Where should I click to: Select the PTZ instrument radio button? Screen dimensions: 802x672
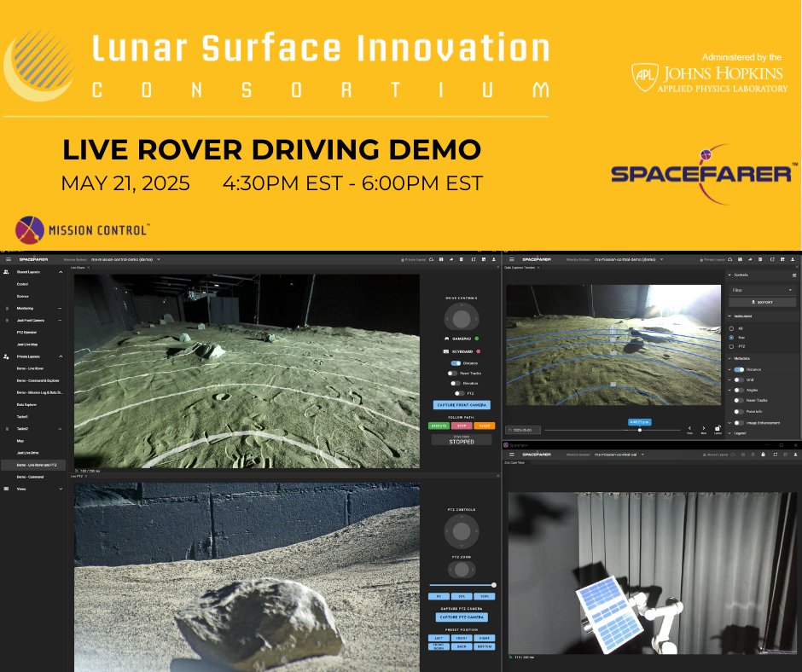tap(731, 347)
